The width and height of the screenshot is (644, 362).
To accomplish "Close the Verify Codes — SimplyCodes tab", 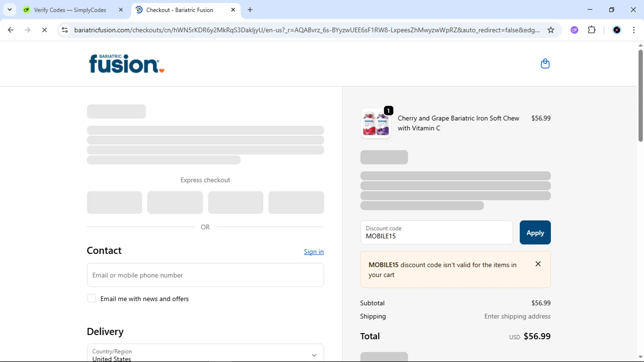I will pos(121,9).
